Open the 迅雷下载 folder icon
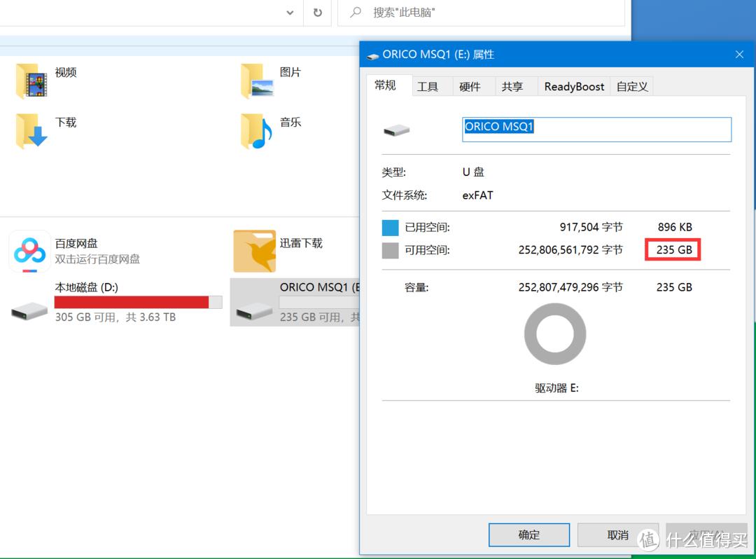The height and width of the screenshot is (559, 756). [x=255, y=251]
